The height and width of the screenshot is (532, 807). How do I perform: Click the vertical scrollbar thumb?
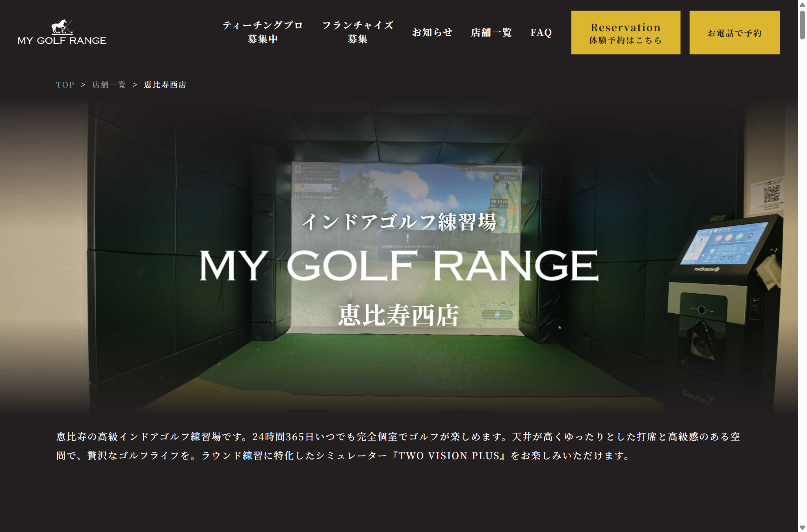click(802, 25)
